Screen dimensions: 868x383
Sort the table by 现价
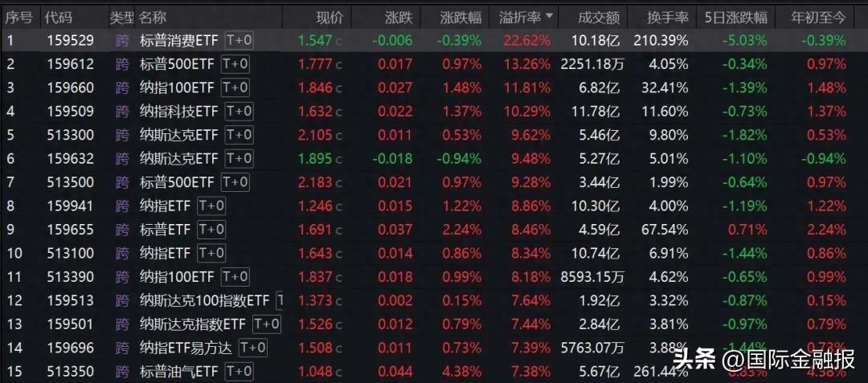[x=330, y=17]
